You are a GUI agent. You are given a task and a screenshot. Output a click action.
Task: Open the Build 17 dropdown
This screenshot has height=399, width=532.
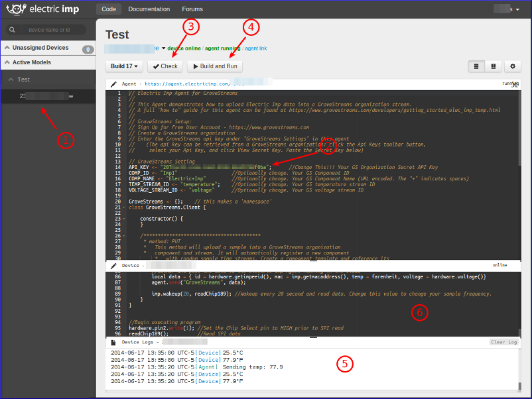[124, 66]
